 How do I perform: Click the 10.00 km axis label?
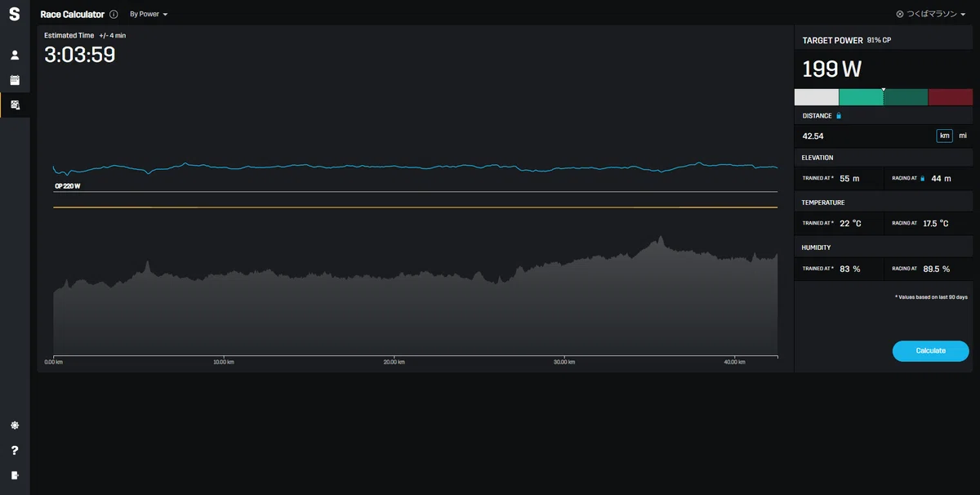tap(222, 362)
